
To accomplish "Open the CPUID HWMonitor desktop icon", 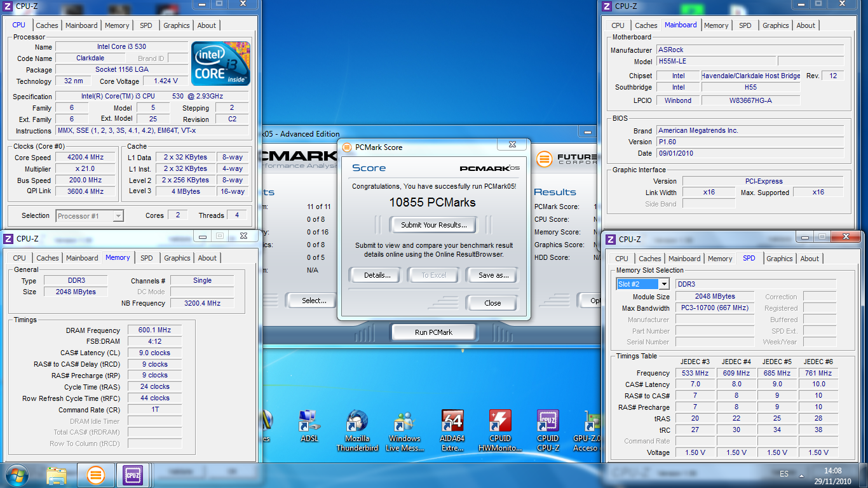I will click(x=500, y=430).
